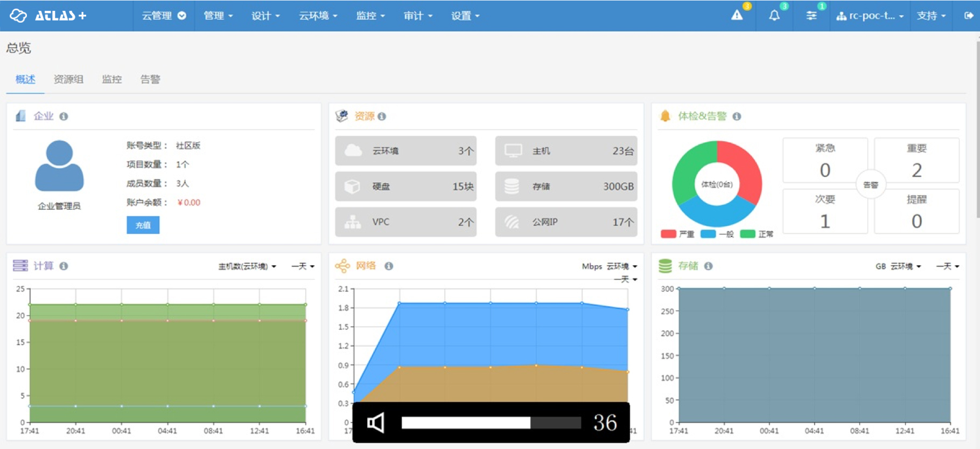Click info icon next to 企业 title
The image size is (980, 449).
pos(64,116)
